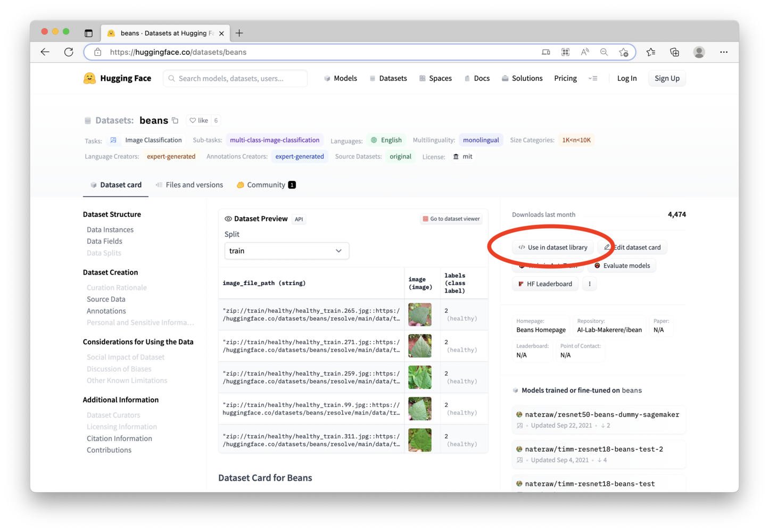769x532 pixels.
Task: Click Evaluate models button
Action: [x=622, y=265]
